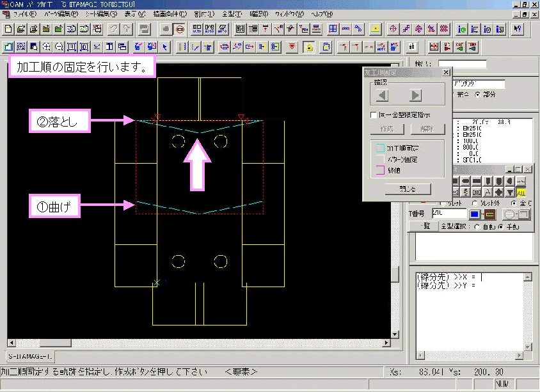Click the command log scroll-up arrow
540x392 pixels.
527,277
